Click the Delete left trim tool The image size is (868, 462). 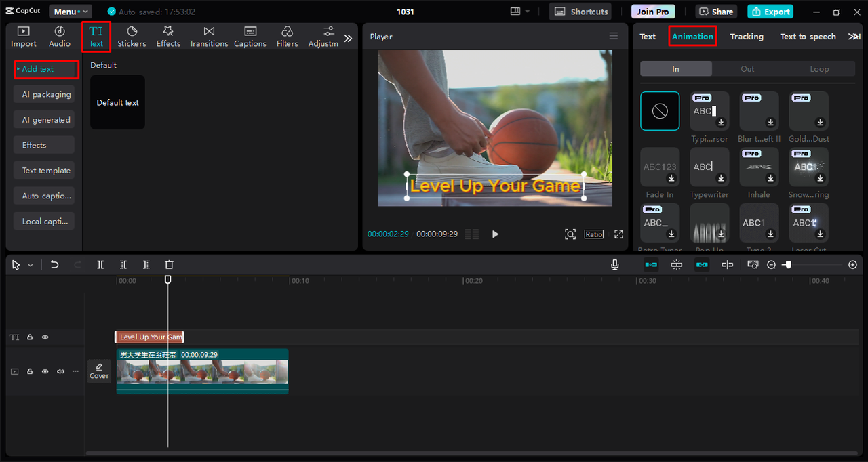[123, 265]
